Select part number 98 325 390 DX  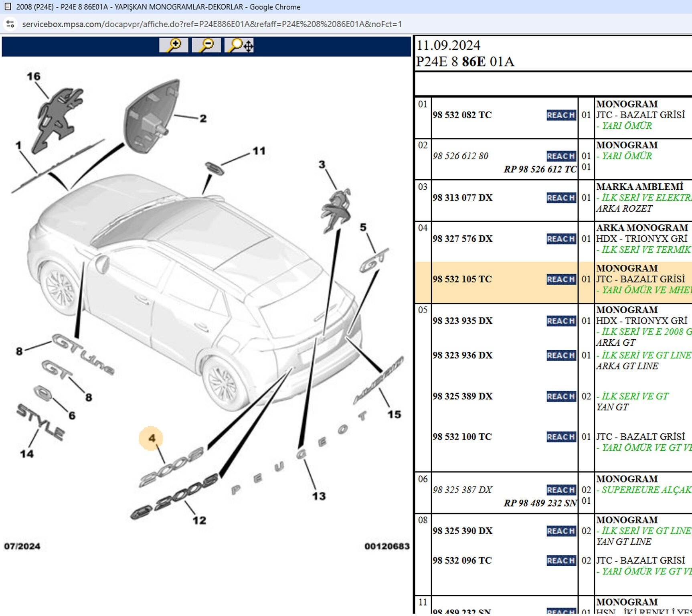[462, 531]
